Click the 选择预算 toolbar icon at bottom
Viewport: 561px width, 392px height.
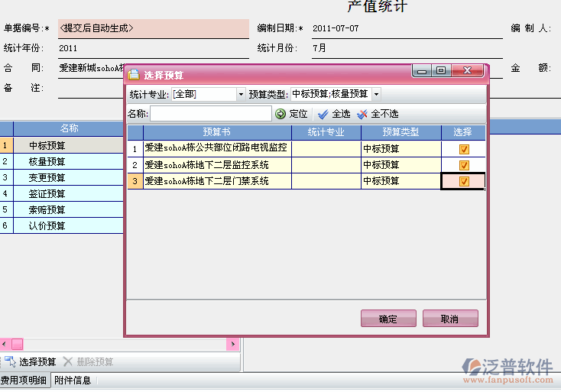point(10,361)
